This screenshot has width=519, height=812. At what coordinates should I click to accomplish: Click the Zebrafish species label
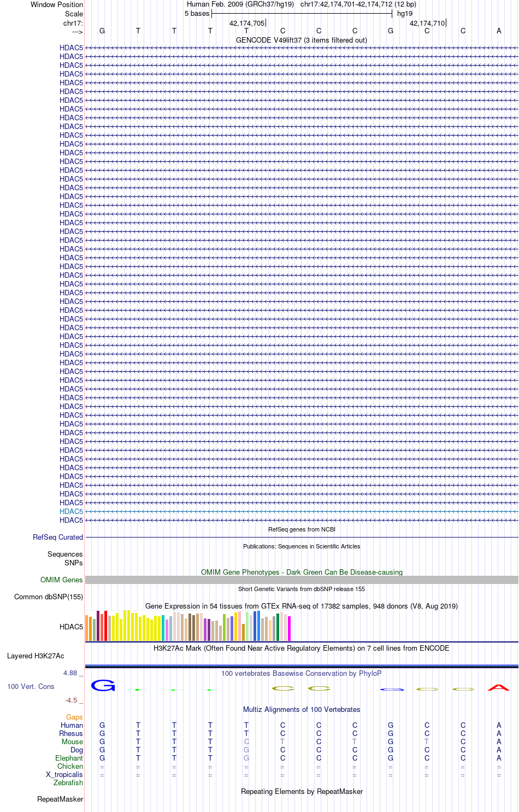[68, 782]
